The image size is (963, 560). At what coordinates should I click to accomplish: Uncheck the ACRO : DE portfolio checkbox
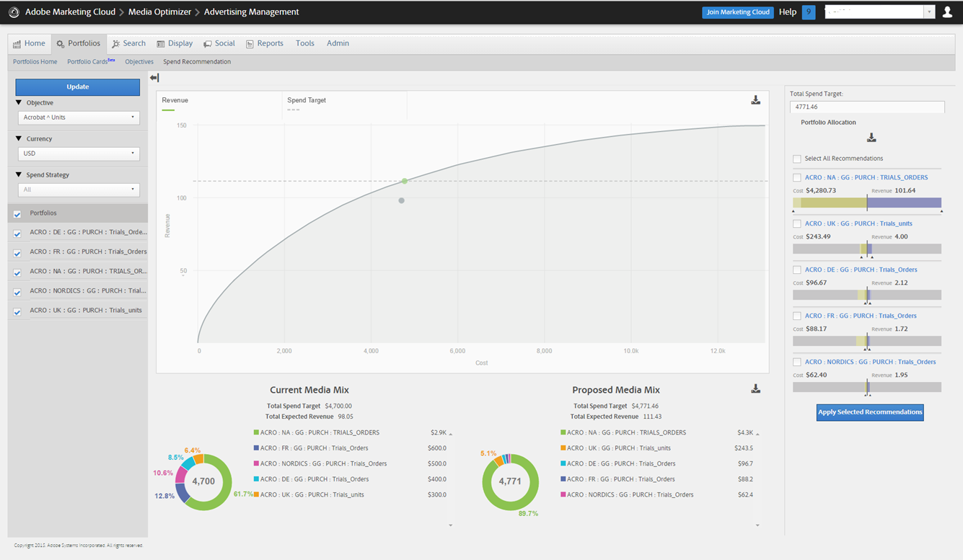[17, 234]
